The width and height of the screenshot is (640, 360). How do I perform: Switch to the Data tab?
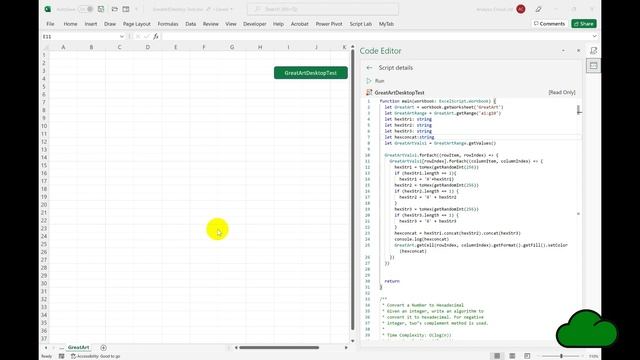coord(191,24)
